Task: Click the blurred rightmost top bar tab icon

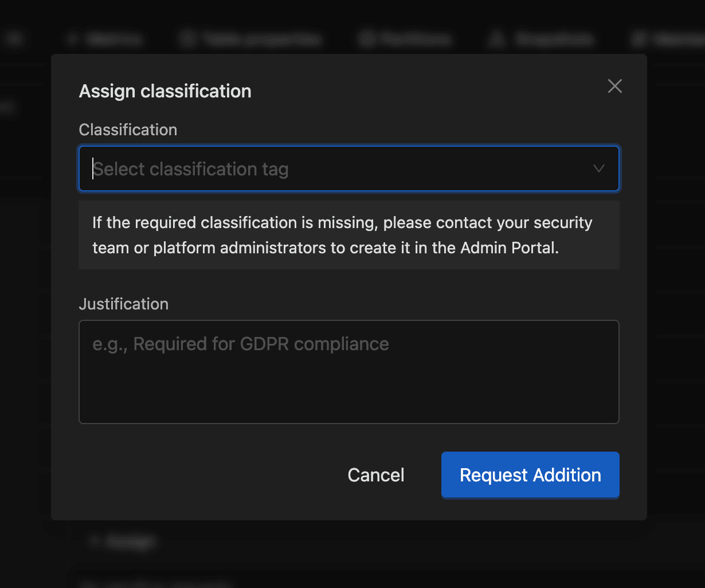Action: click(x=639, y=39)
